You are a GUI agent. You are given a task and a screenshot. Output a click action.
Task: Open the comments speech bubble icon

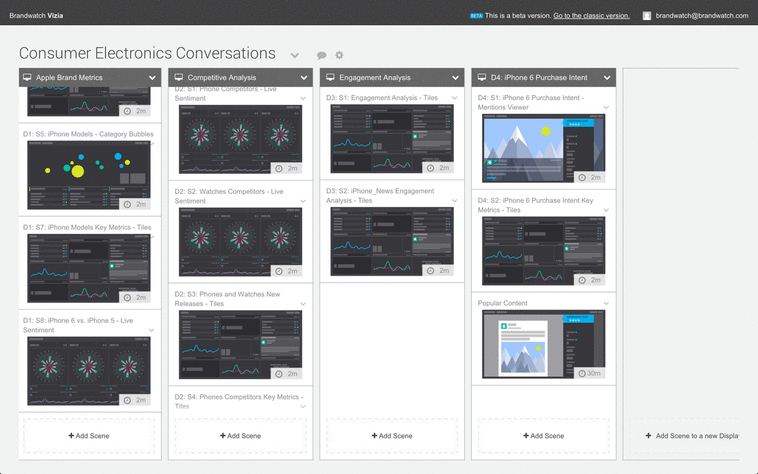click(322, 56)
